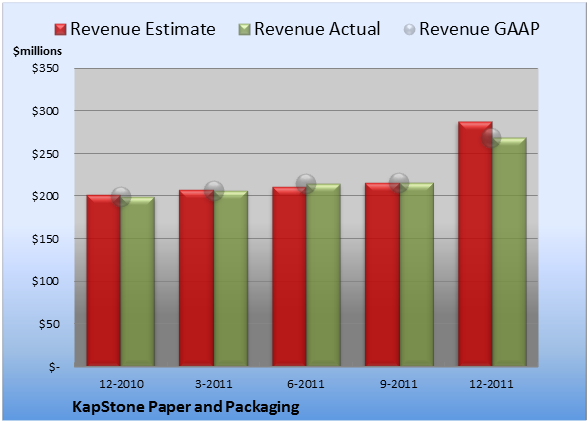Click the '6-2011' quarter label

coord(306,384)
